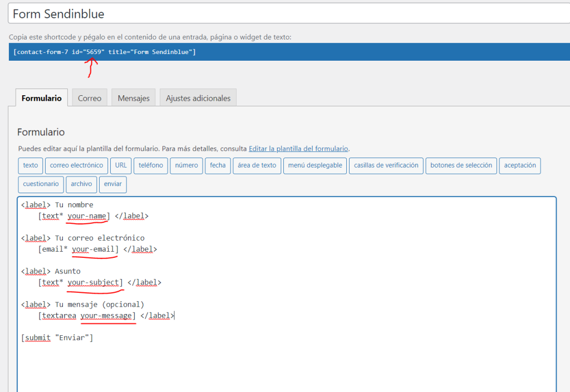Select the contact-form-7 shortcode field

tap(289, 52)
